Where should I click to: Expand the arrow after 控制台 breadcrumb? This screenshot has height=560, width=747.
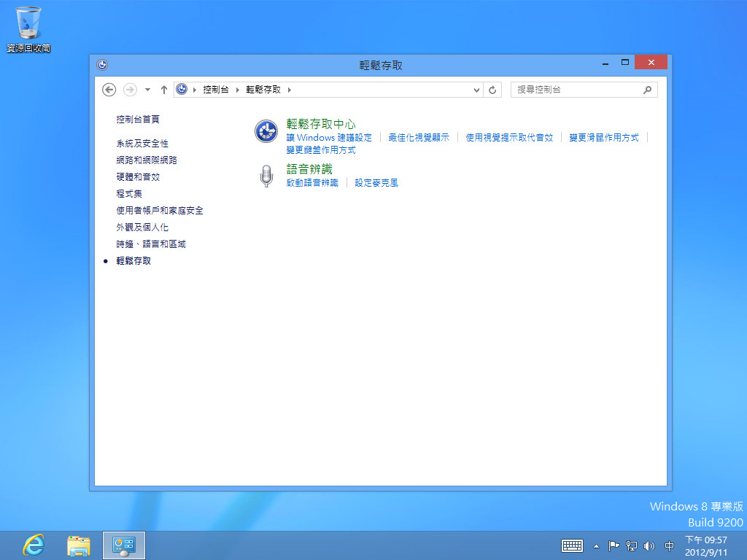point(237,90)
